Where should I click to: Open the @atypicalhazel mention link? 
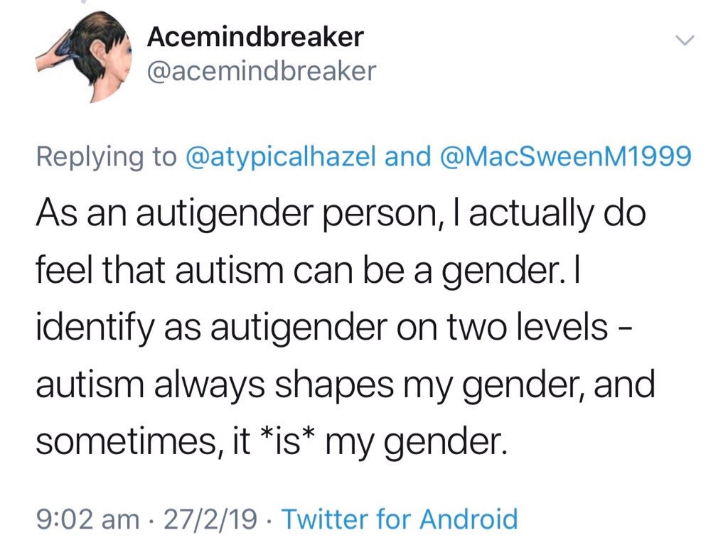pos(280,156)
